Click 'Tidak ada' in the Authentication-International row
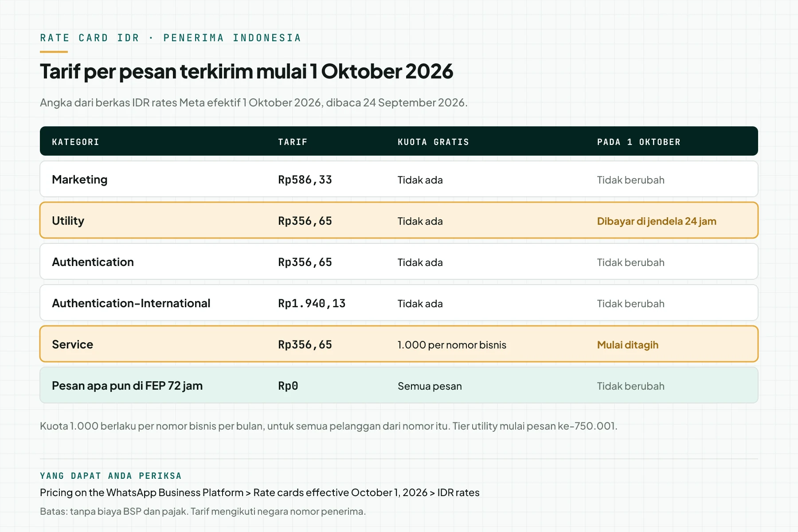 420,304
